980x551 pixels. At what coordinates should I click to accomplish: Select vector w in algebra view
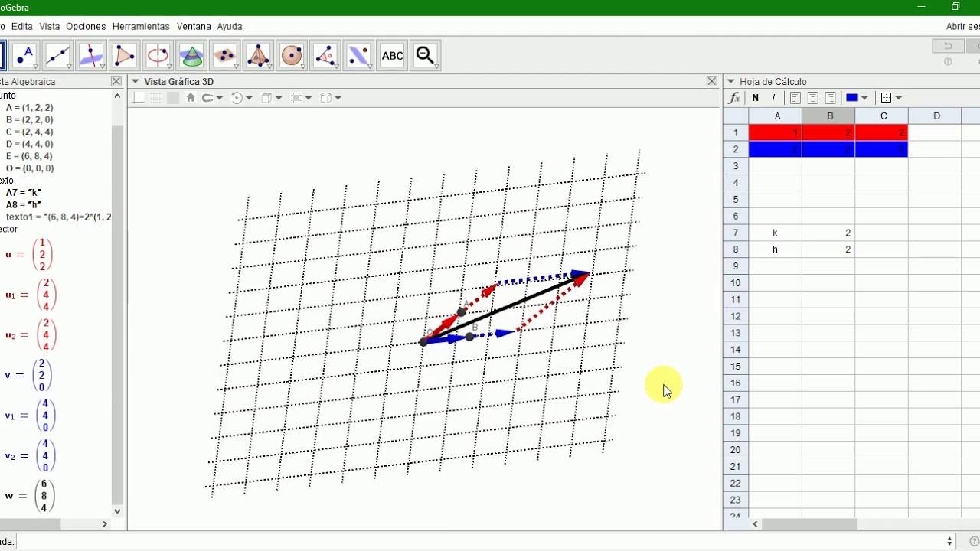click(31, 496)
